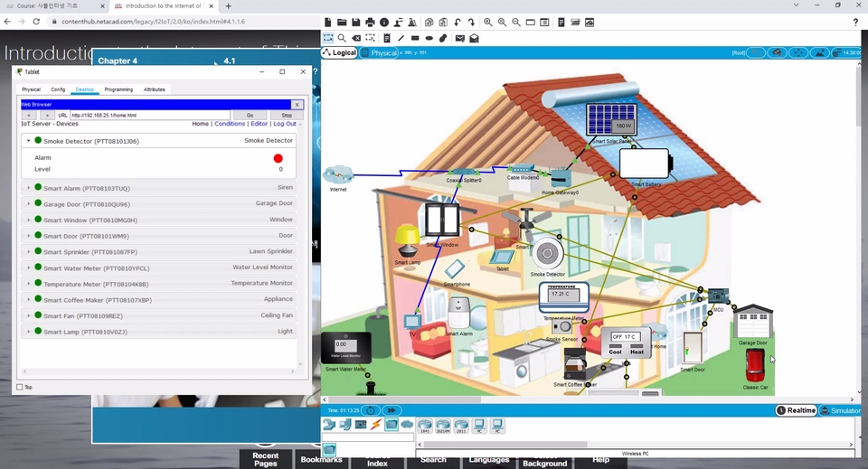
Task: Switch to Simulation mode
Action: tap(841, 410)
